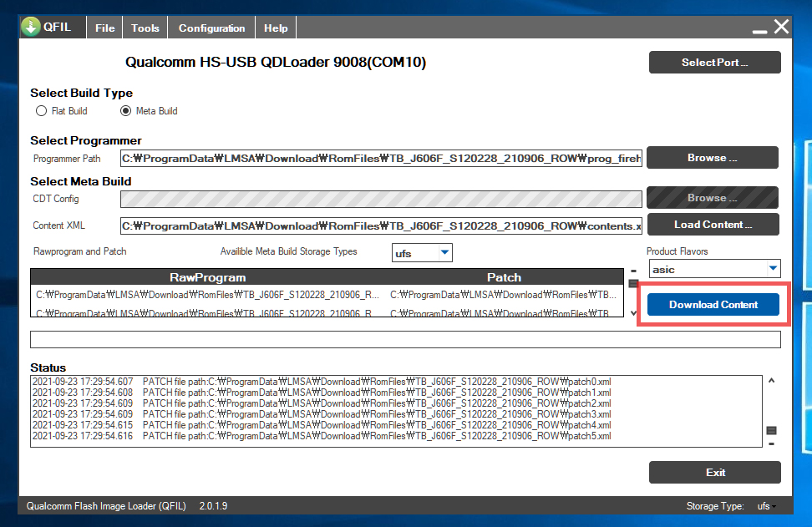Screen dimensions: 812x527
Task: Minimize the QFIL window
Action: [x=759, y=30]
